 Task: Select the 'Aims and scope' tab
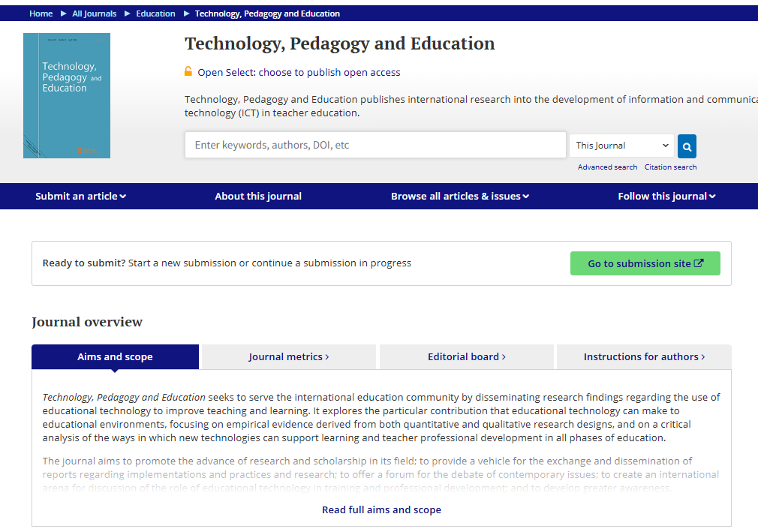click(x=115, y=357)
